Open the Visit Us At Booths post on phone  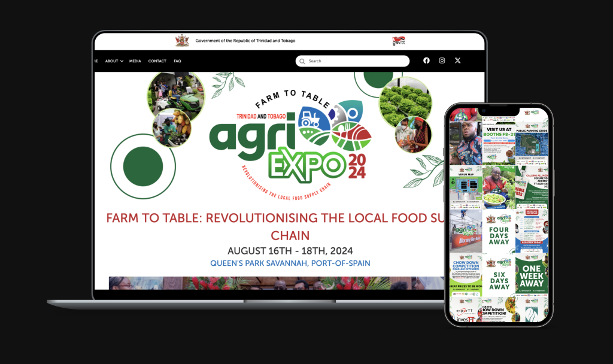point(499,145)
